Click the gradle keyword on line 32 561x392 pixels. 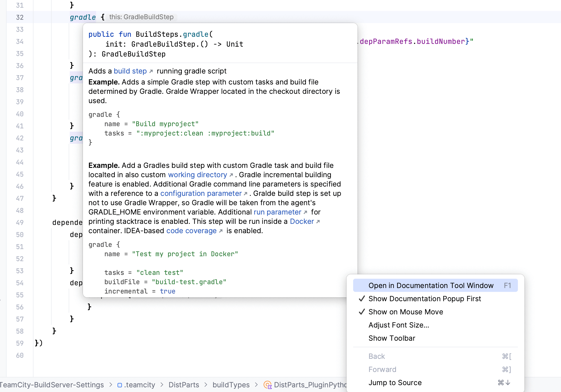(x=83, y=17)
